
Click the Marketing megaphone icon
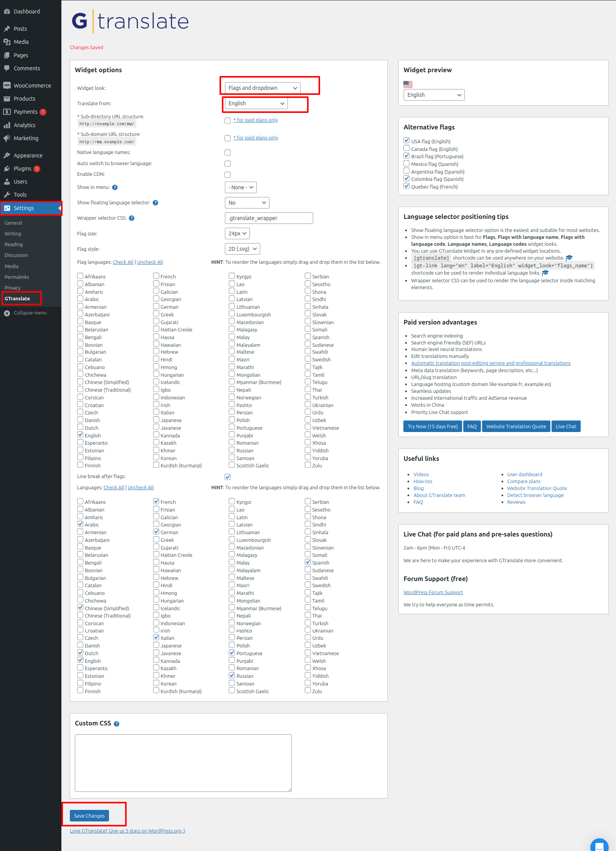pyautogui.click(x=7, y=138)
